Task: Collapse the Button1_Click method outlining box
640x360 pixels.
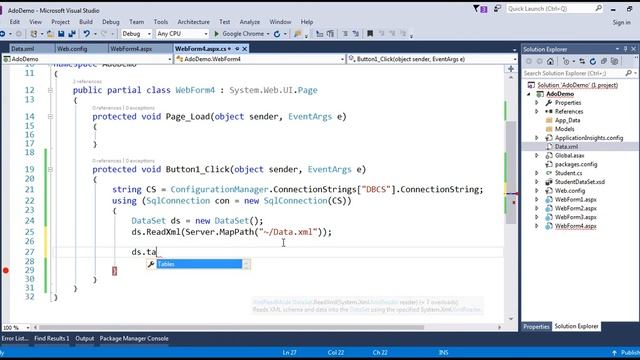Action: tap(50, 169)
